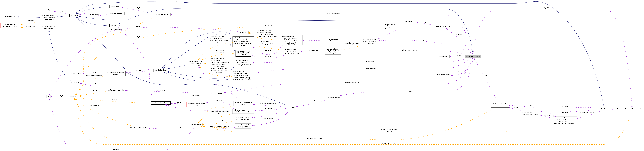The height and width of the screenshot is (151, 644).
Task: Open the ns3::Callback< R, T1, T2... > node
Action: point(196,63)
